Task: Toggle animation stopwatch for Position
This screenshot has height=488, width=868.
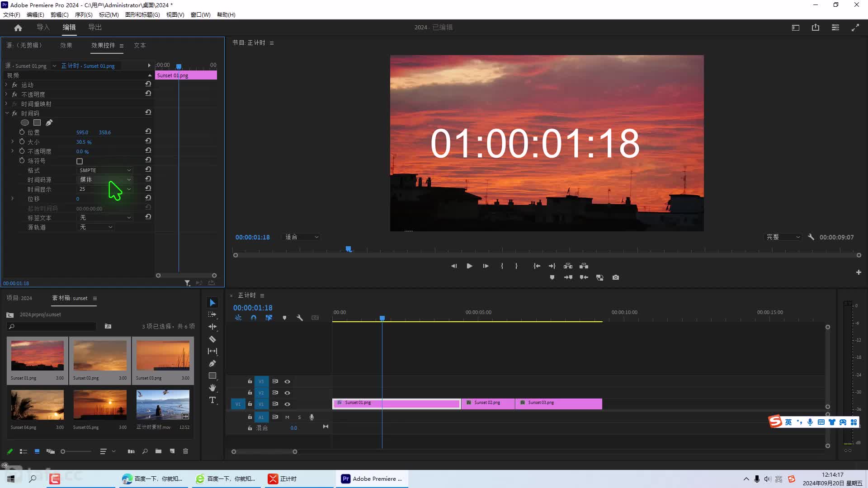Action: [22, 132]
